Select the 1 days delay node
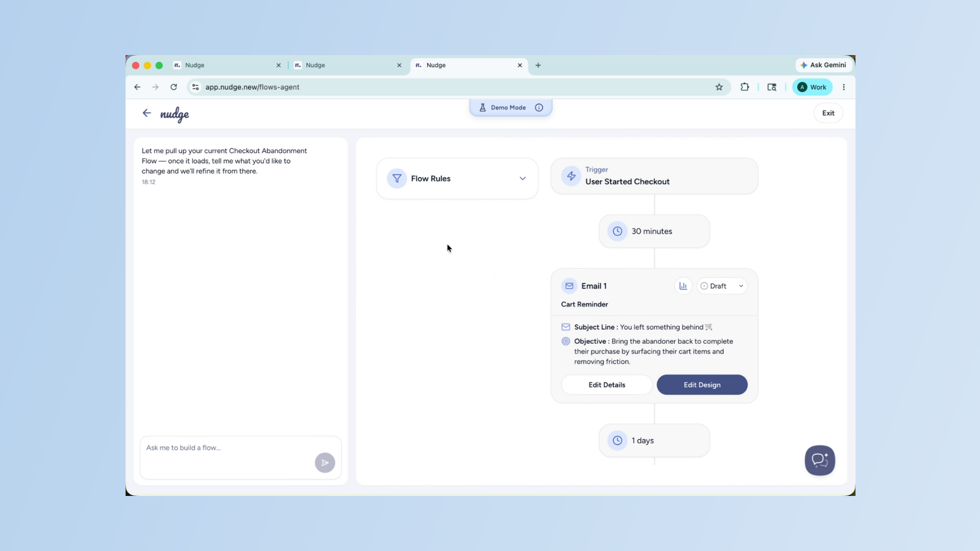 (x=654, y=440)
